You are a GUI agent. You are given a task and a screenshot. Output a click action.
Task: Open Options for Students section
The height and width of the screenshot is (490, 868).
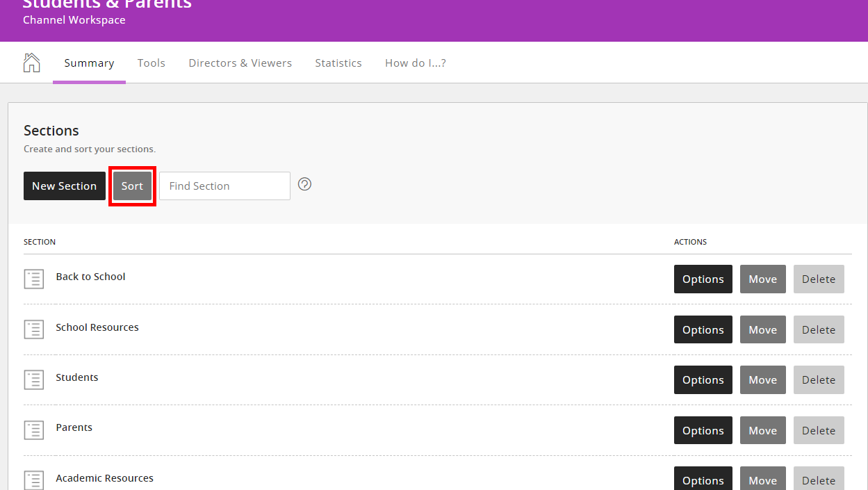point(703,380)
